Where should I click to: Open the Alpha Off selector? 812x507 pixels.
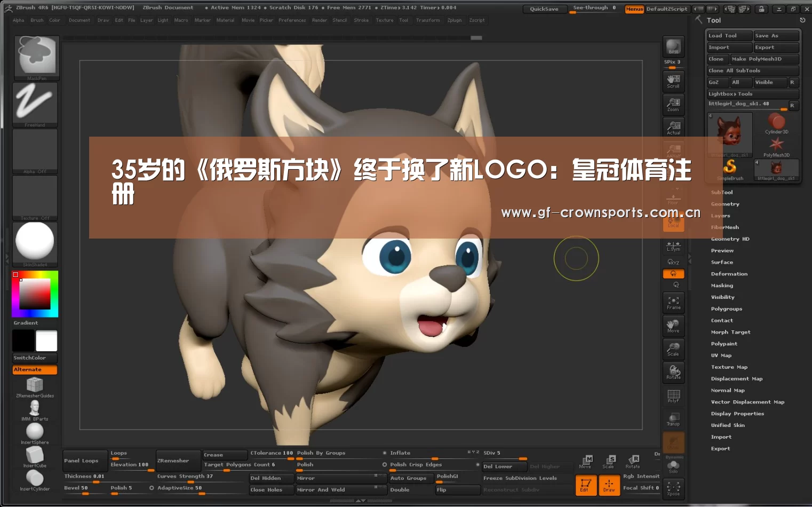click(x=35, y=151)
